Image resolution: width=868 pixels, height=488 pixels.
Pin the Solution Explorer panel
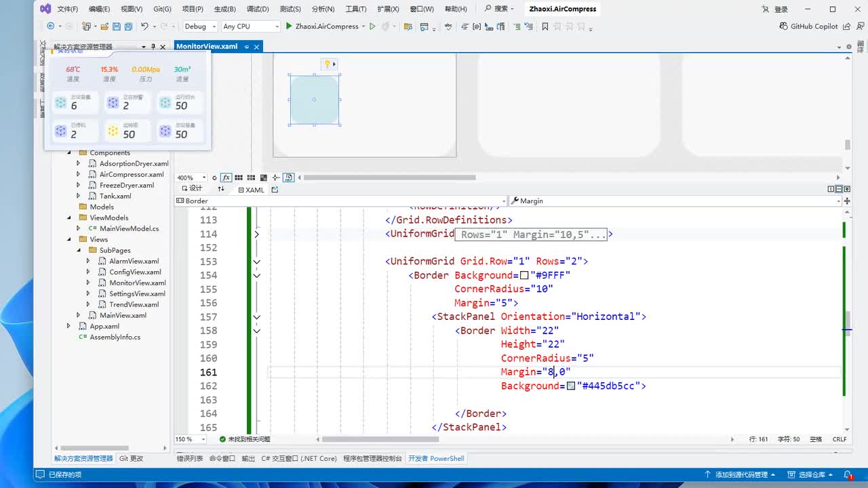coord(153,47)
